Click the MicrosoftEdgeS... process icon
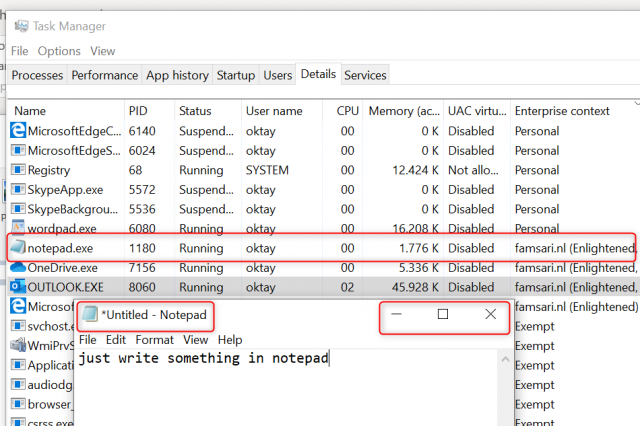 (18, 150)
